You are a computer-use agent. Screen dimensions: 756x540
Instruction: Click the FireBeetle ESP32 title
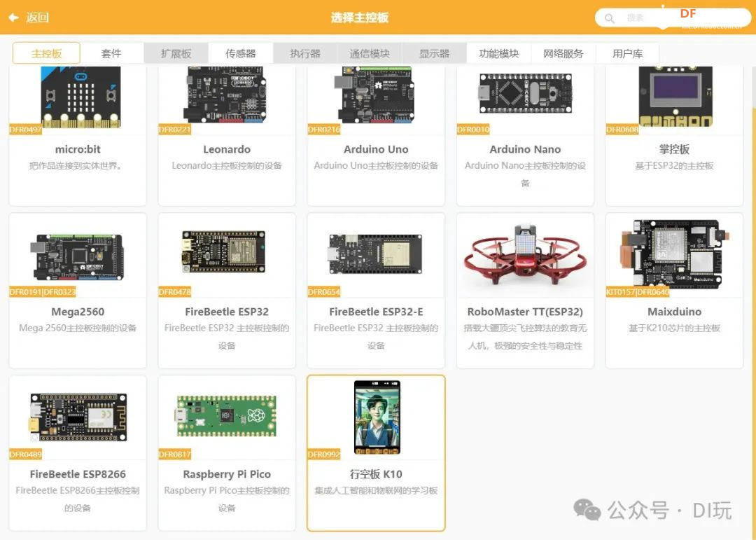tap(227, 312)
